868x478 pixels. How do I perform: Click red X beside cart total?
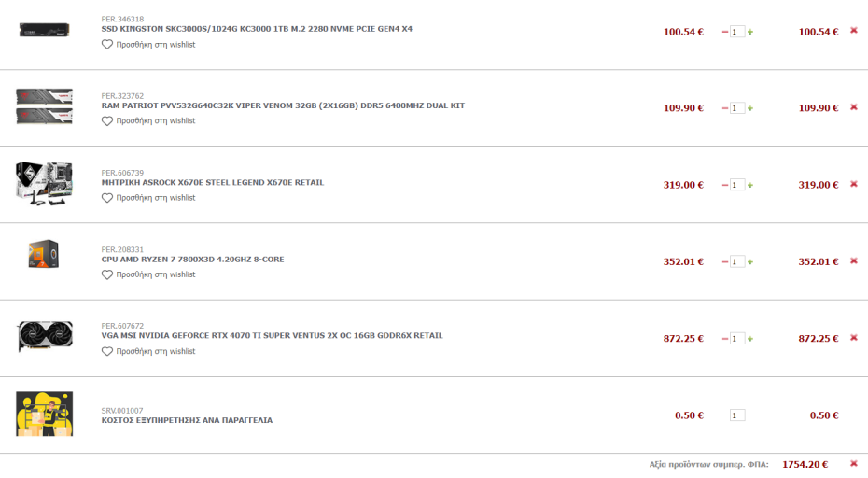(853, 463)
